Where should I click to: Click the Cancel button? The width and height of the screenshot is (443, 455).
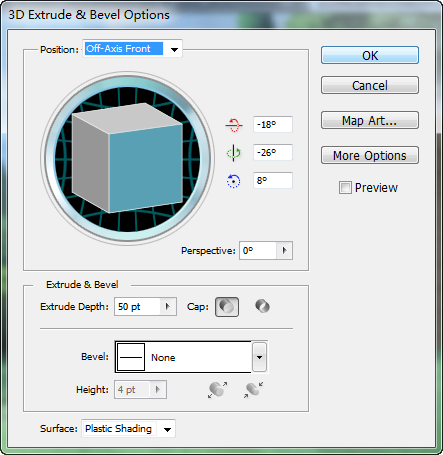pyautogui.click(x=370, y=85)
